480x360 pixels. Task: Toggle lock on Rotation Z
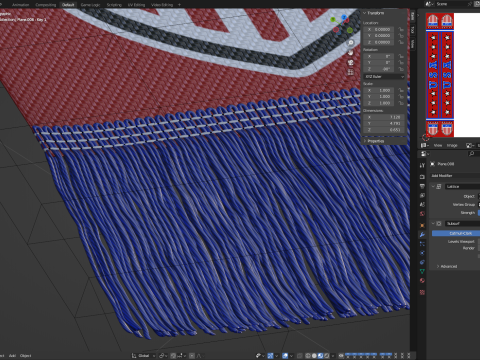tap(401, 69)
